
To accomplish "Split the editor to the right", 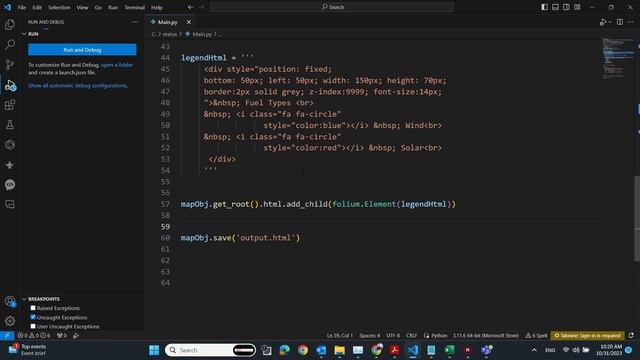I will pos(620,22).
